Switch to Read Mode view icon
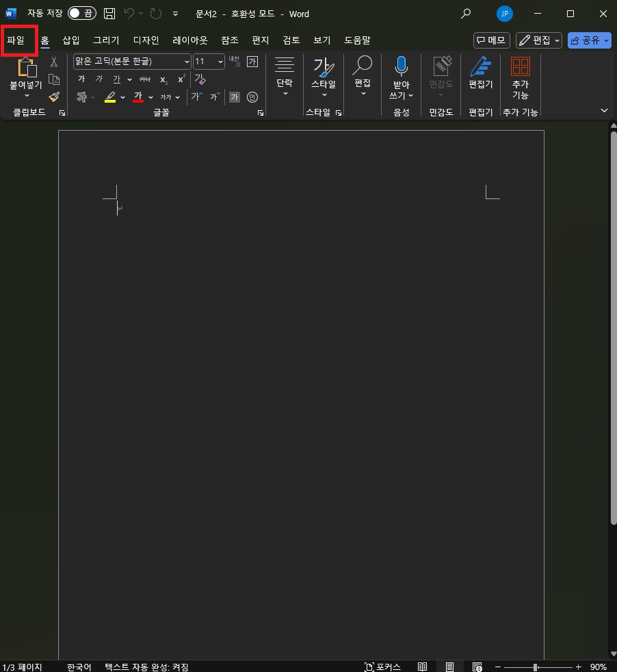The width and height of the screenshot is (617, 672). 423,667
